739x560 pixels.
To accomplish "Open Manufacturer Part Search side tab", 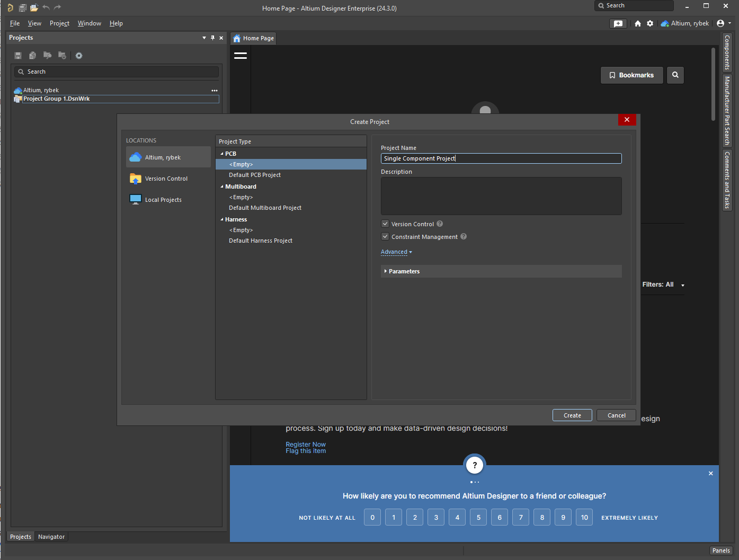I will (727, 111).
